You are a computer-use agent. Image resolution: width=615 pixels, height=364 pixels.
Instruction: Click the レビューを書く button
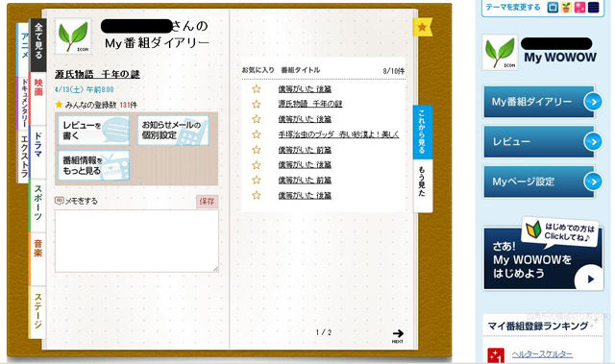click(94, 130)
